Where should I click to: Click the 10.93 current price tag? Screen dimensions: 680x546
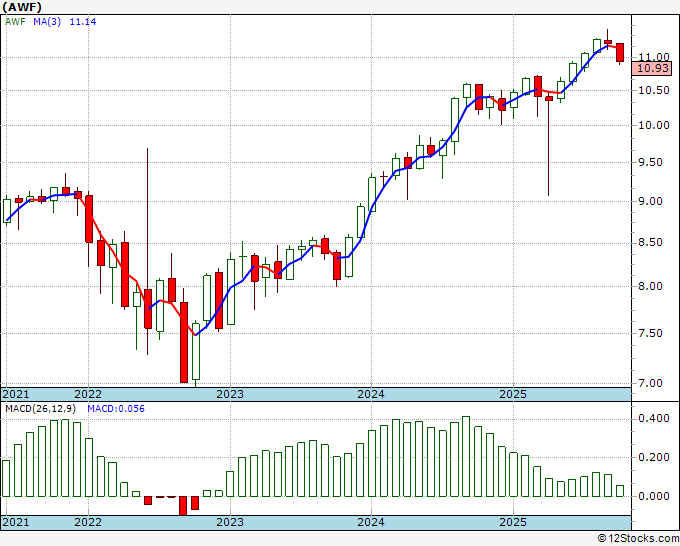click(x=654, y=68)
